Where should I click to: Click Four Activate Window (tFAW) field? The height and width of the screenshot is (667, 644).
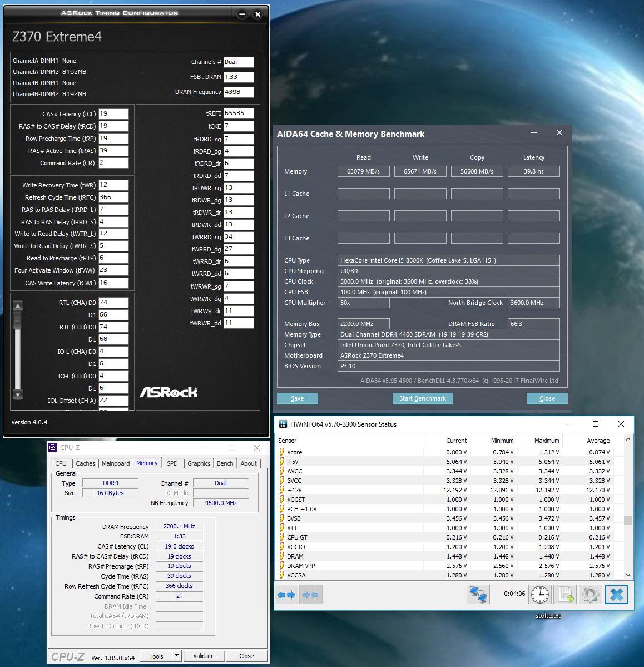tap(113, 270)
